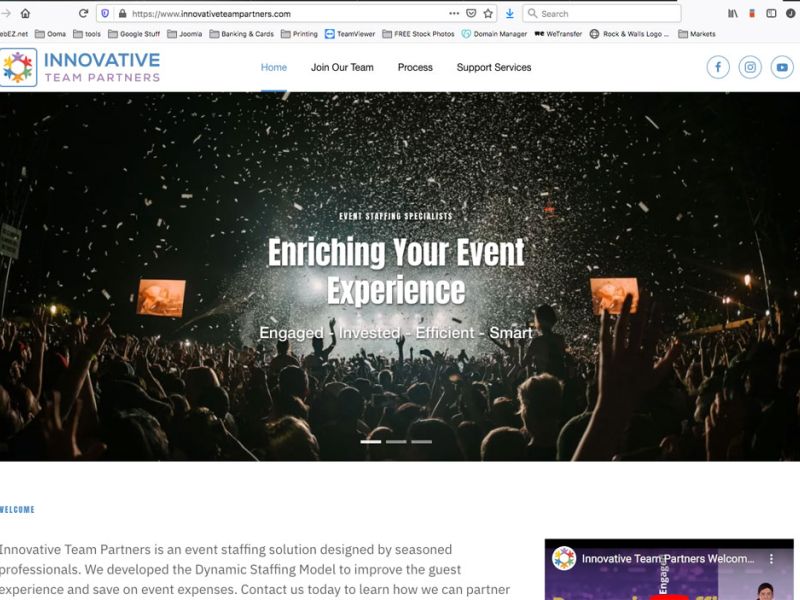Open the tracking protection shield icon
Screen dimensions: 800x600
106,14
